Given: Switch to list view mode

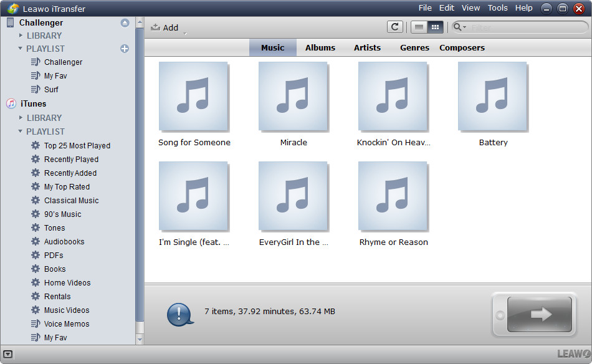Looking at the screenshot, I should click(x=419, y=27).
